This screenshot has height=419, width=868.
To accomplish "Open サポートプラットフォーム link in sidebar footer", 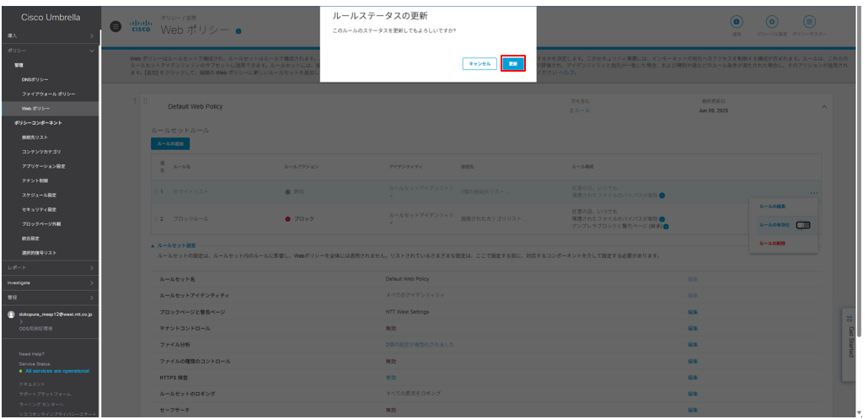I will 45,394.
